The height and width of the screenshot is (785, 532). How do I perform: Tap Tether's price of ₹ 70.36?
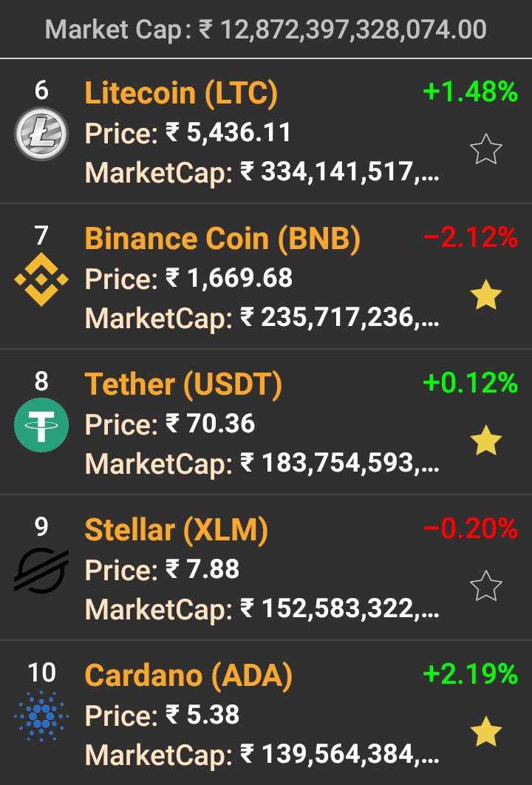pos(211,424)
